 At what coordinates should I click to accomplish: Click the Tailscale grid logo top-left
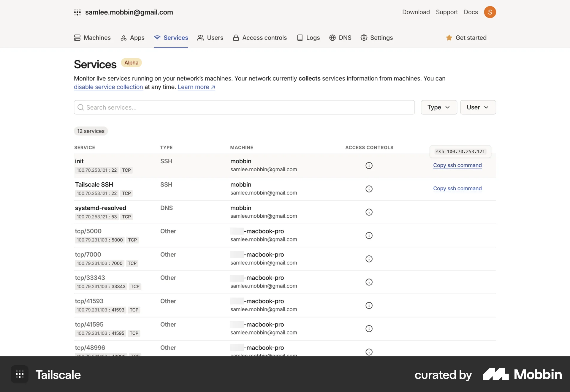(77, 12)
